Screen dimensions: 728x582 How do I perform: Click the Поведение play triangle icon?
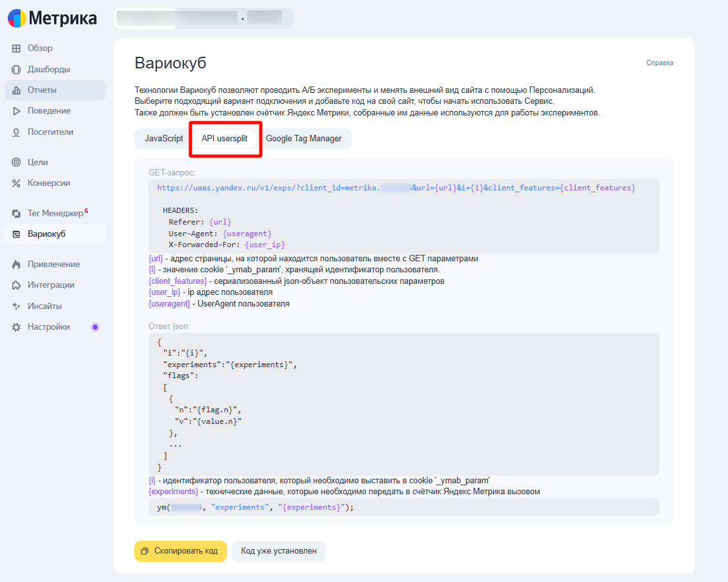(16, 111)
